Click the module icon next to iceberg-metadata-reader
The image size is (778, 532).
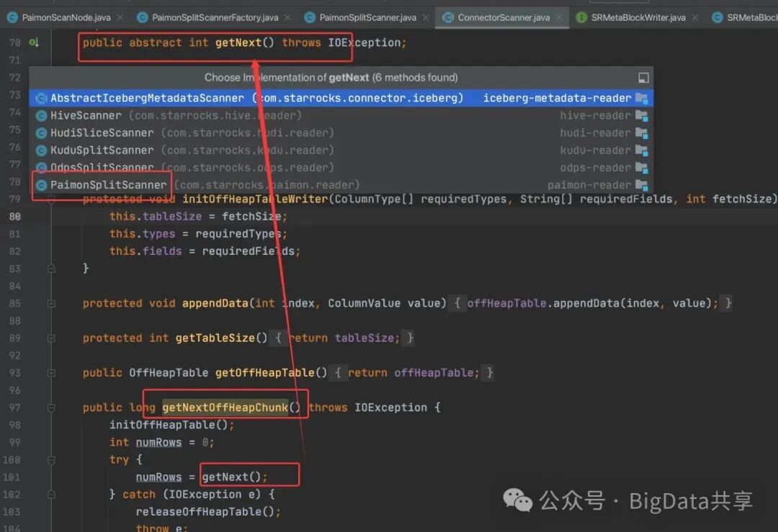(x=642, y=98)
